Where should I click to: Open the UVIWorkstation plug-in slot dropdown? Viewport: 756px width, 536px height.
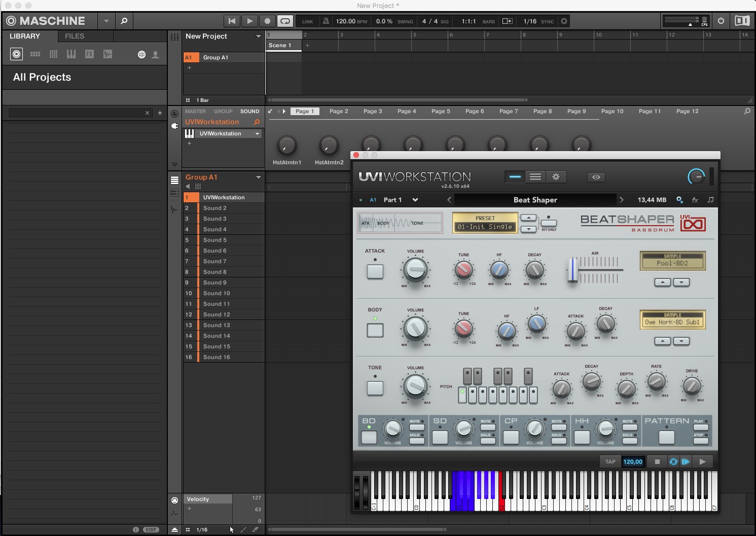point(257,134)
